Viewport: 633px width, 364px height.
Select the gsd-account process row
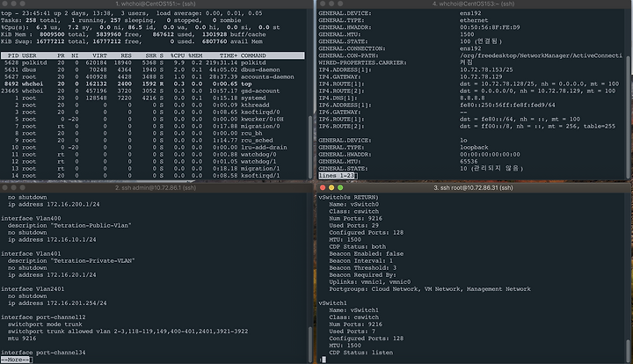coord(153,91)
